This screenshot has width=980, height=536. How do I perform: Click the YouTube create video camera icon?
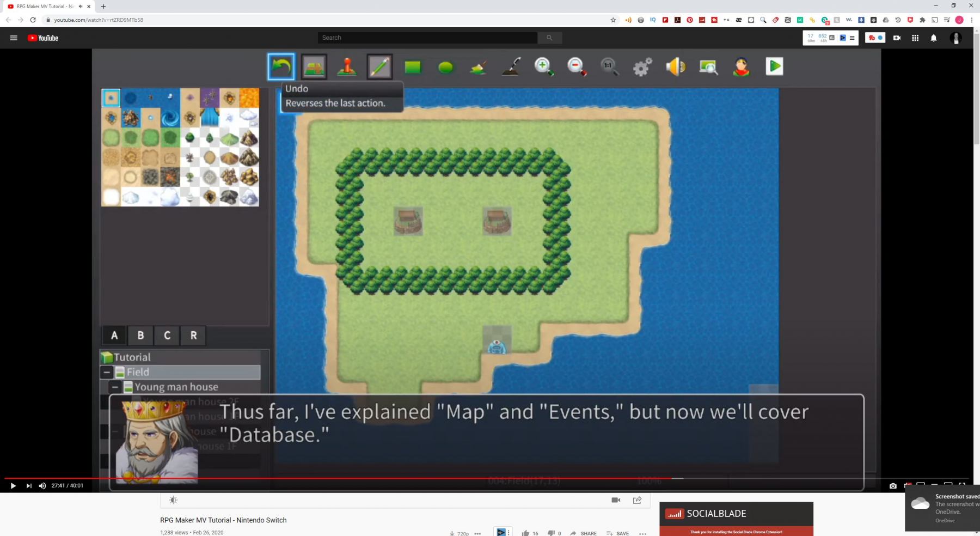[x=897, y=38]
